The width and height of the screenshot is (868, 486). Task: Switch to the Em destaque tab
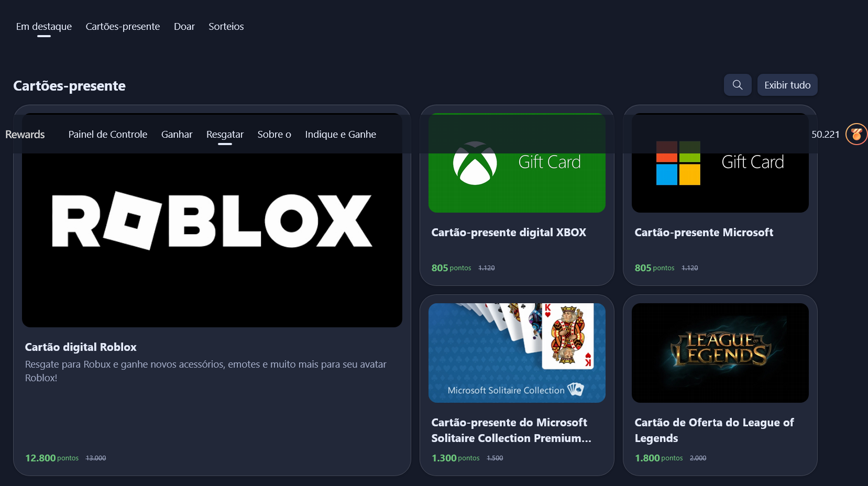(44, 27)
